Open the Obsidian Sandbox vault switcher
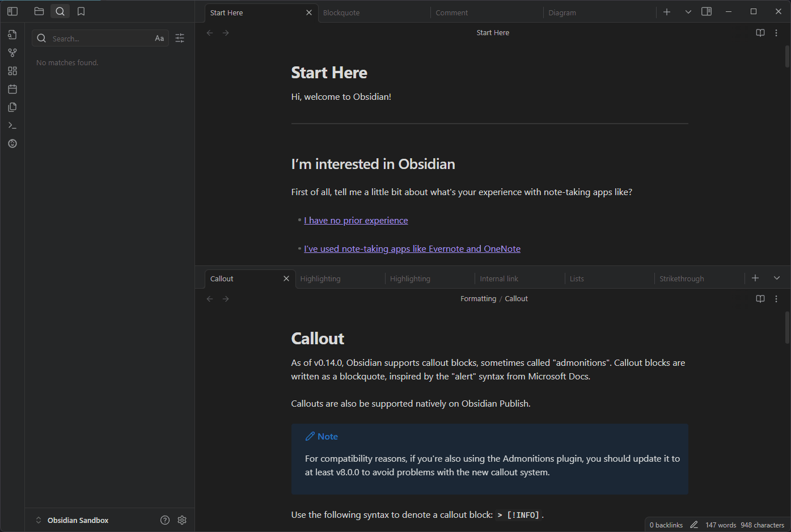The height and width of the screenshot is (532, 791). [72, 520]
